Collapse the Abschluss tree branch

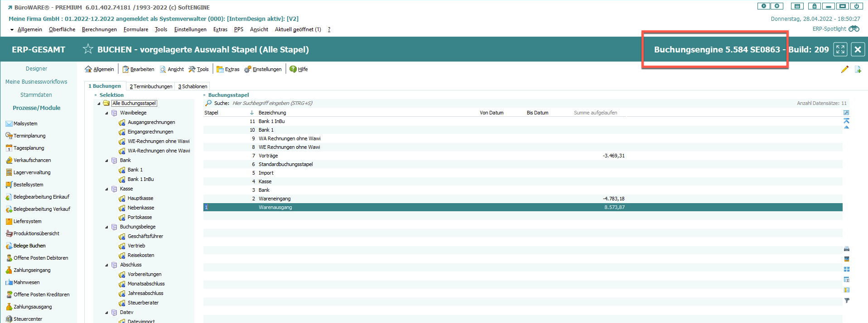(107, 265)
